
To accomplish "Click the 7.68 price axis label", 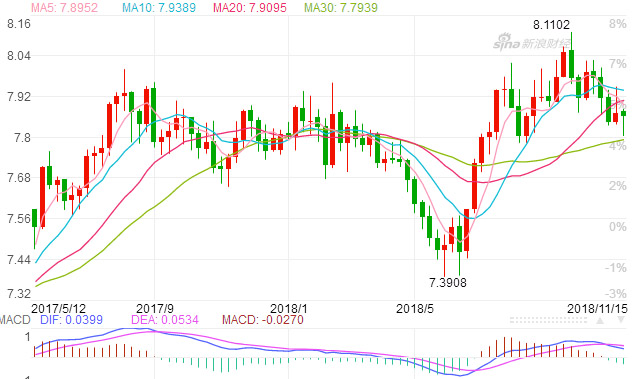I will (x=19, y=178).
